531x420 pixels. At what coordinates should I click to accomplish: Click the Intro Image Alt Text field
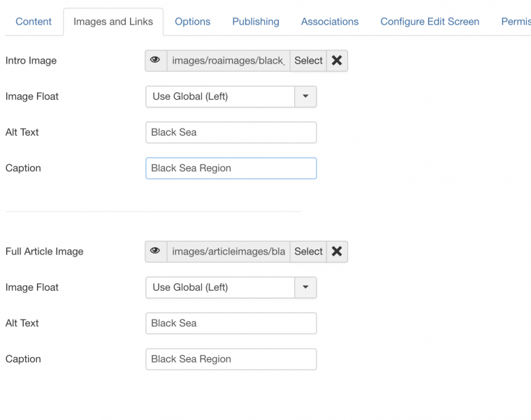[231, 132]
